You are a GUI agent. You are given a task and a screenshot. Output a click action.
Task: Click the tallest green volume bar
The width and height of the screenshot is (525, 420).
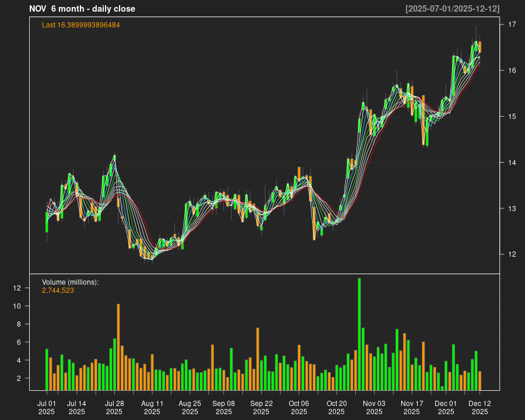(359, 334)
